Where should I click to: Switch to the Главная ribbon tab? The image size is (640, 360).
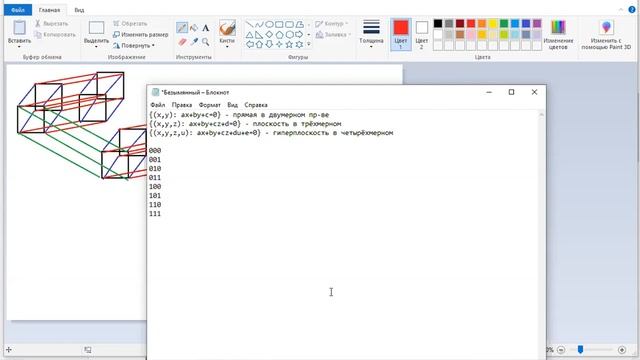click(x=49, y=10)
